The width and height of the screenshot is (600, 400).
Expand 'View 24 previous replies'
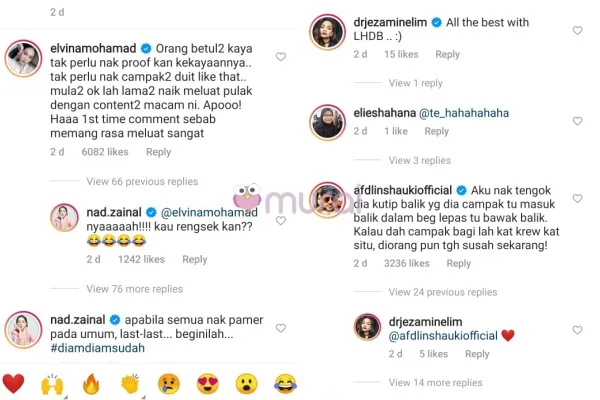(443, 292)
